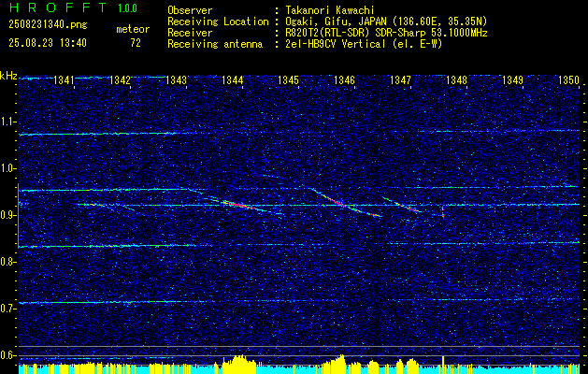Click the 1.1 kHz axis label
This screenshot has width=588, height=374.
click(7, 122)
